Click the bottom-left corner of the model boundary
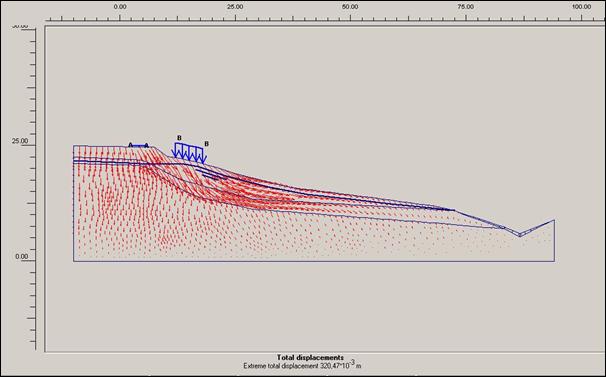This screenshot has height=377, width=606. point(73,261)
